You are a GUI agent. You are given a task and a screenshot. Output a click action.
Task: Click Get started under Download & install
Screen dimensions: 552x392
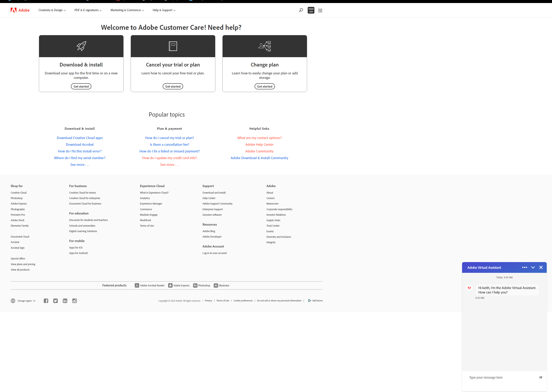tap(81, 86)
